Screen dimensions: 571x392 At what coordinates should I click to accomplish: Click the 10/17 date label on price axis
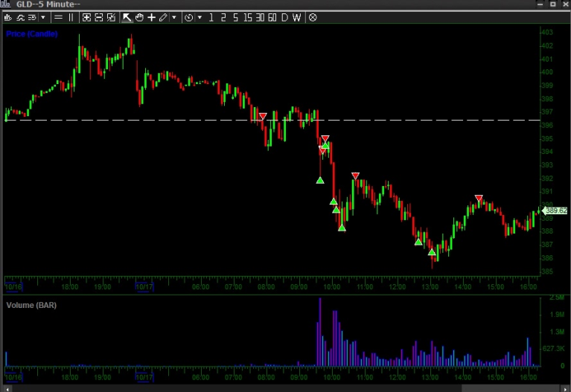[x=144, y=287]
